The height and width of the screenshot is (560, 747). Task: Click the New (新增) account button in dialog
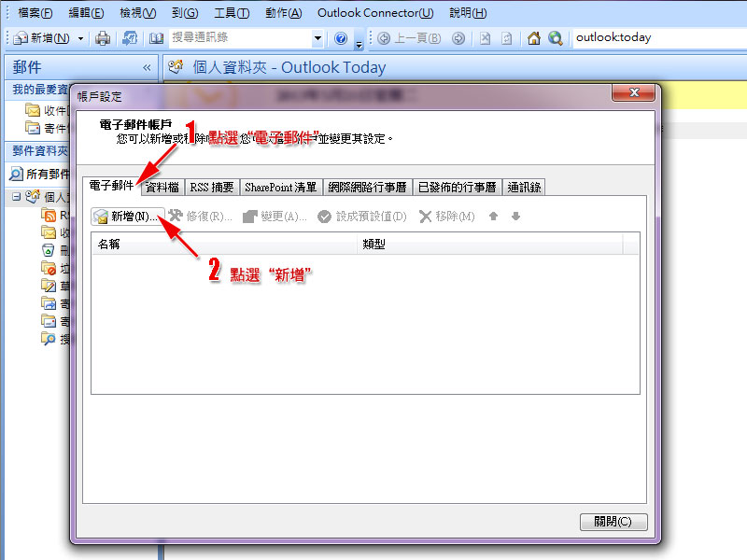point(128,217)
